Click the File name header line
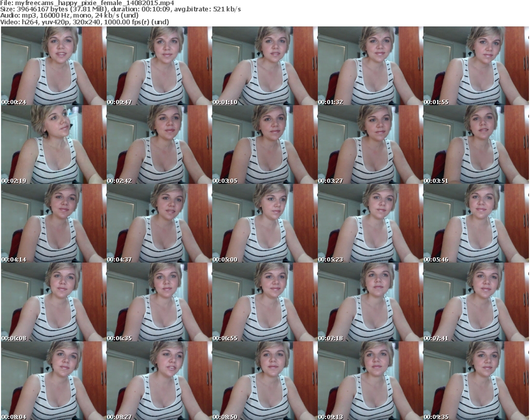Screen dimensions: 530x420 pos(87,3)
